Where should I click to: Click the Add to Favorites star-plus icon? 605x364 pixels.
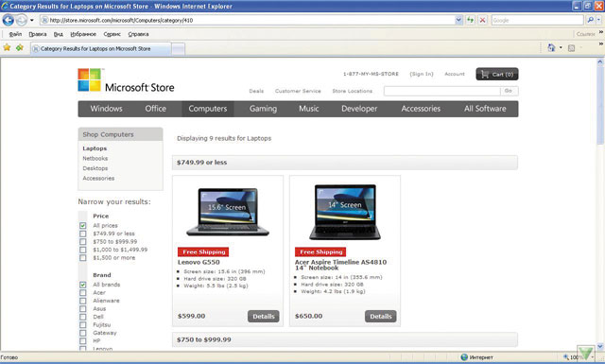(20, 47)
